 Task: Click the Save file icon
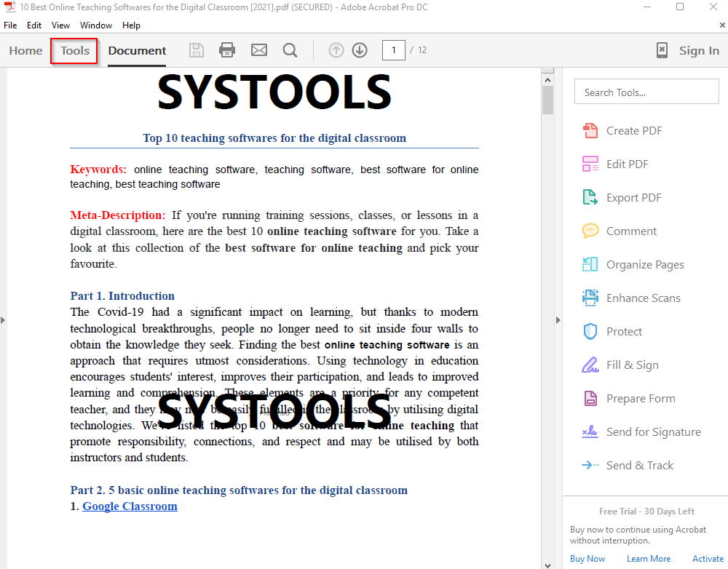click(x=197, y=50)
